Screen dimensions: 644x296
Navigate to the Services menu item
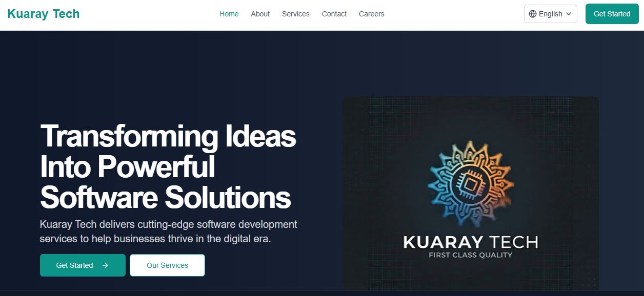coord(295,14)
